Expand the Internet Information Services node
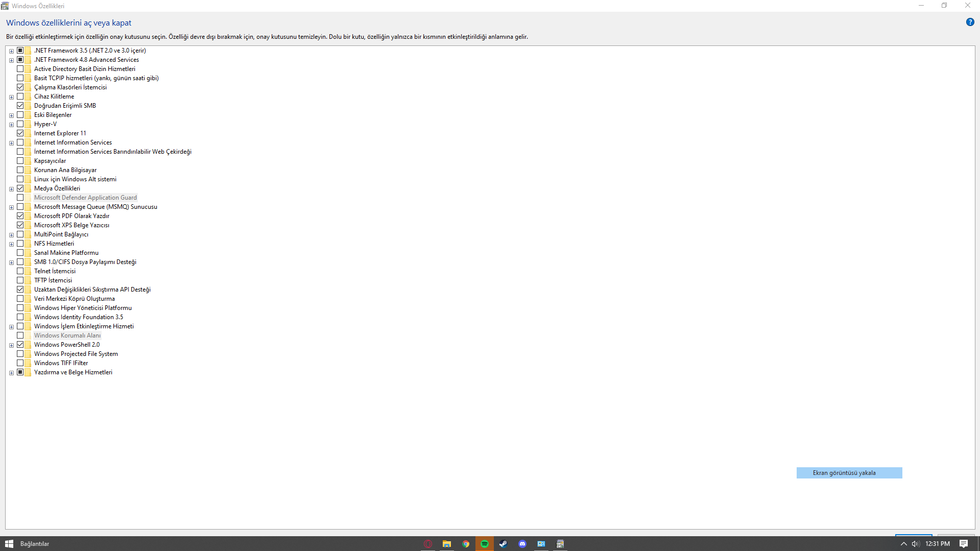Screen dimensions: 980x551 11,143
